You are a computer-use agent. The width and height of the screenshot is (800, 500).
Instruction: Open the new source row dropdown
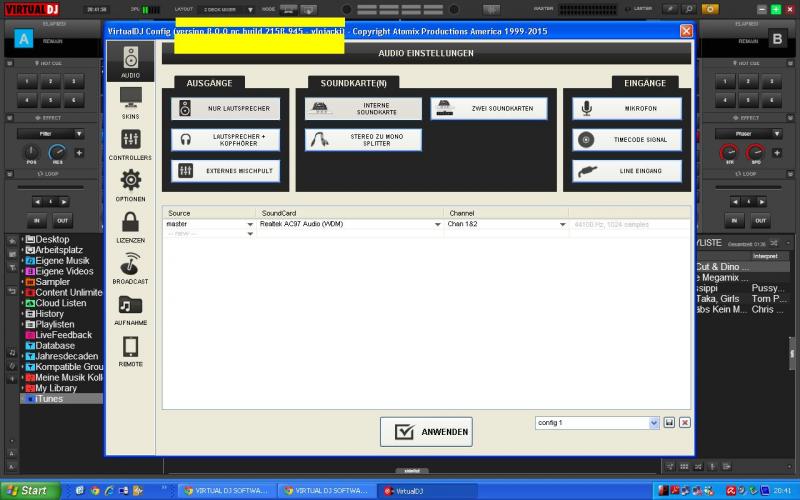click(250, 234)
